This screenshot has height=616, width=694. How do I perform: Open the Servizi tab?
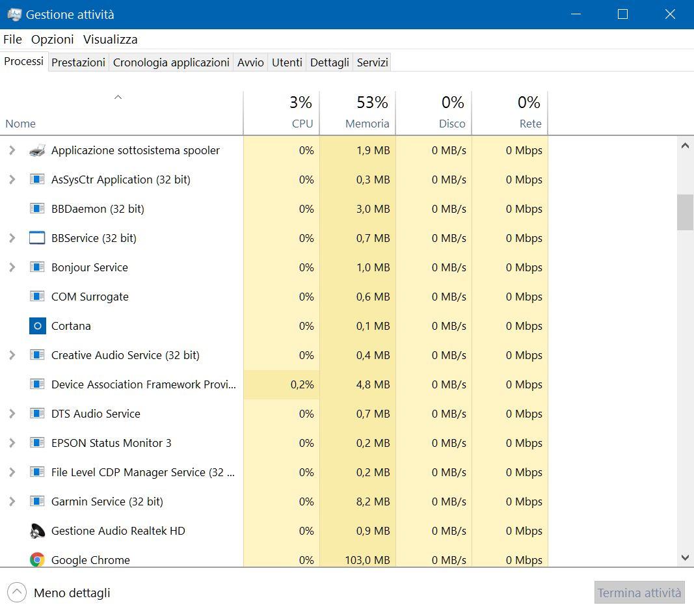pyautogui.click(x=372, y=62)
